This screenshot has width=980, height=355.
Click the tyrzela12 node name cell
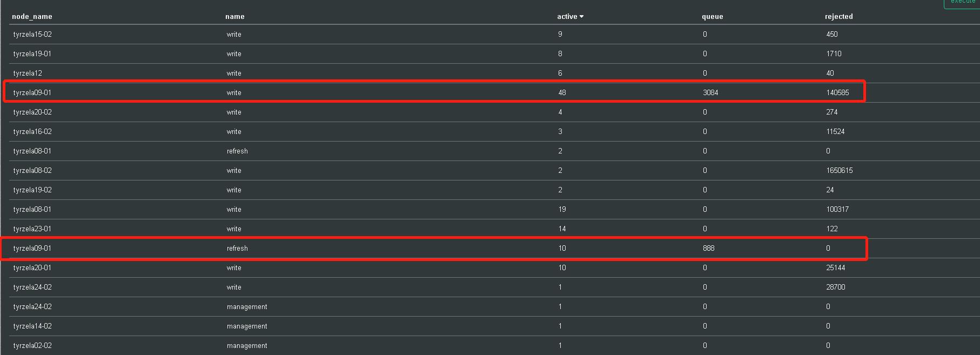point(28,73)
